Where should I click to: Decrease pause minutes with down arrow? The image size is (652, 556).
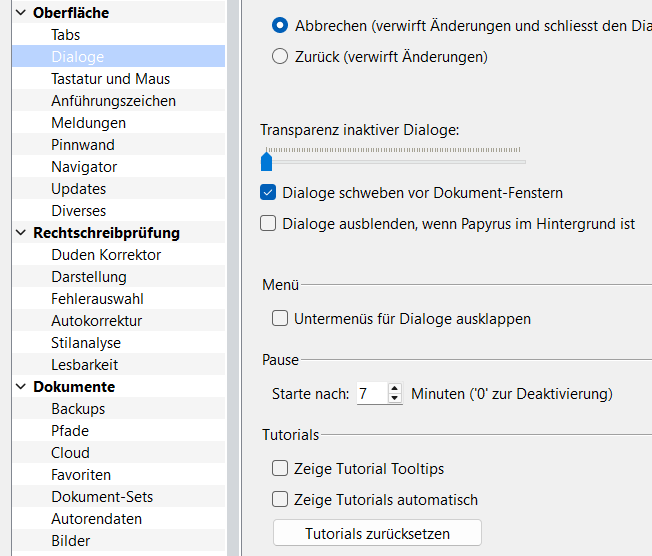click(x=395, y=399)
